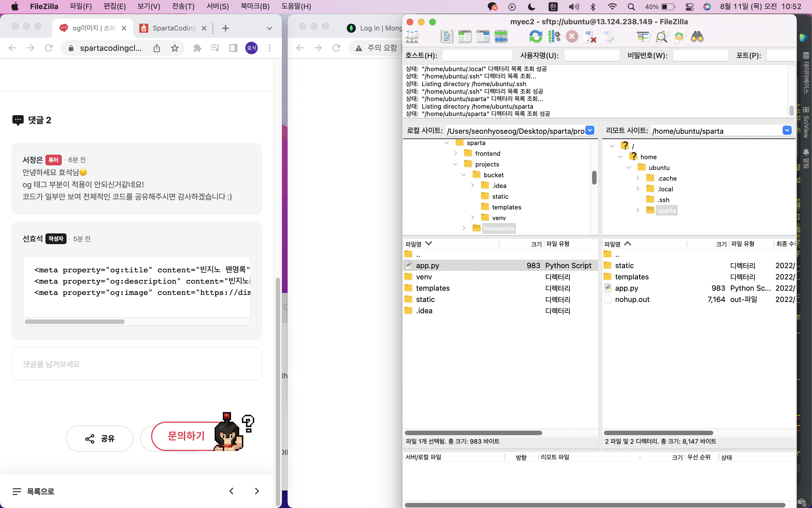Collapse the remote ubuntu folder
The width and height of the screenshot is (812, 508).
tap(629, 168)
